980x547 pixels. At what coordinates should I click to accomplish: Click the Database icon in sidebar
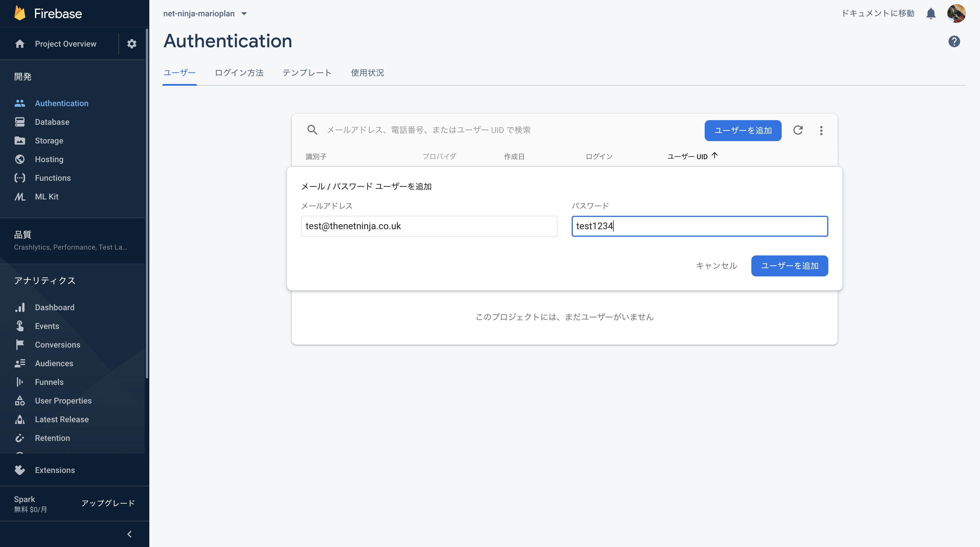click(x=20, y=122)
